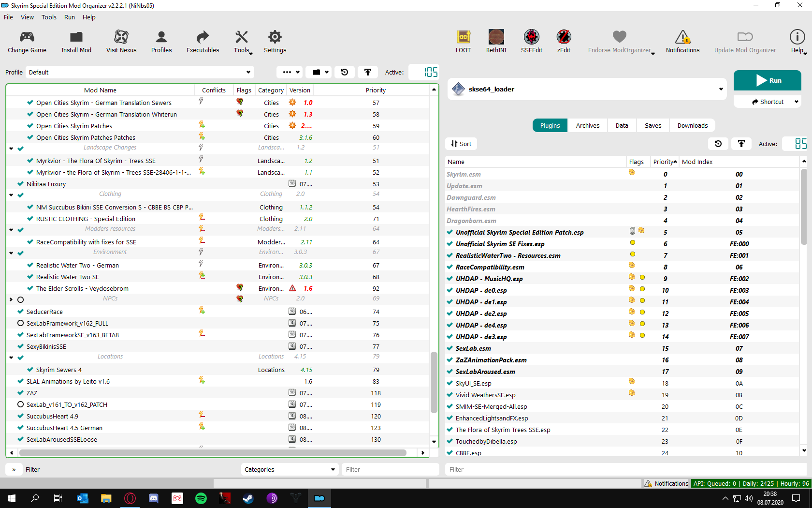Viewport: 812px width, 508px height.
Task: Click the Update Mod Organizer icon
Action: [745, 37]
